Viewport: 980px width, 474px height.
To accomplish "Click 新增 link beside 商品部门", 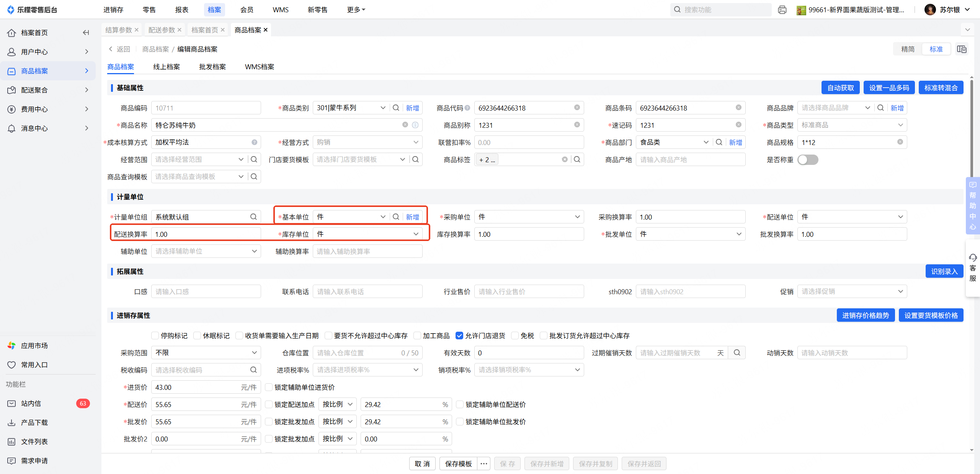I will pos(735,142).
